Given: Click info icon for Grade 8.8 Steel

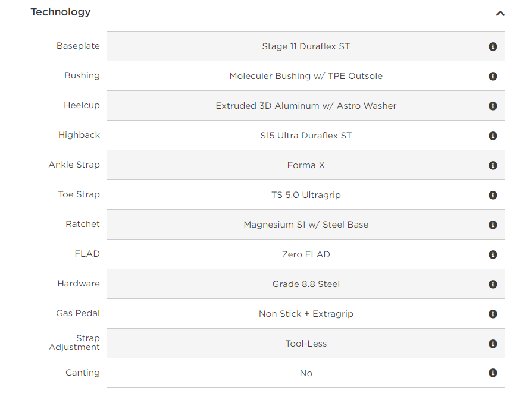Looking at the screenshot, I should pyautogui.click(x=493, y=285).
